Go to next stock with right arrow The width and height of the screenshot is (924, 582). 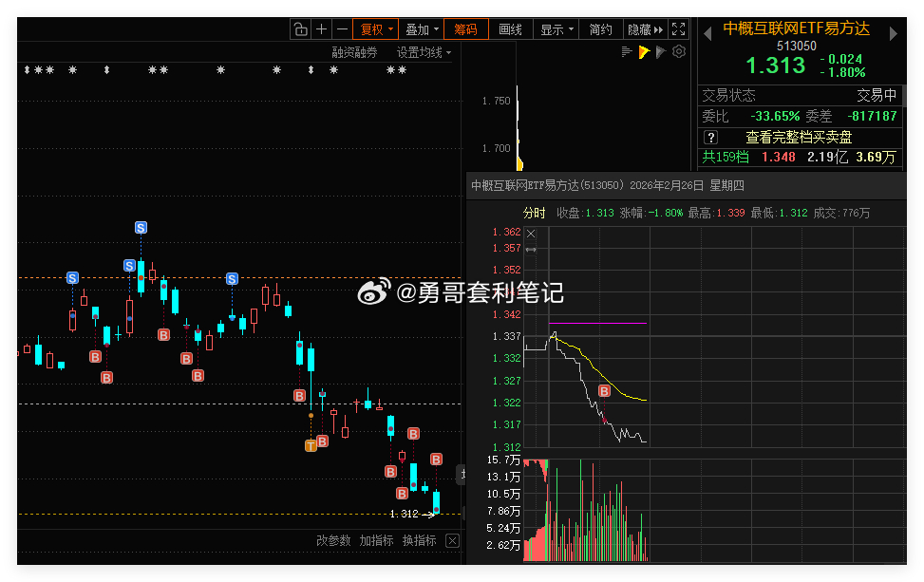[894, 33]
